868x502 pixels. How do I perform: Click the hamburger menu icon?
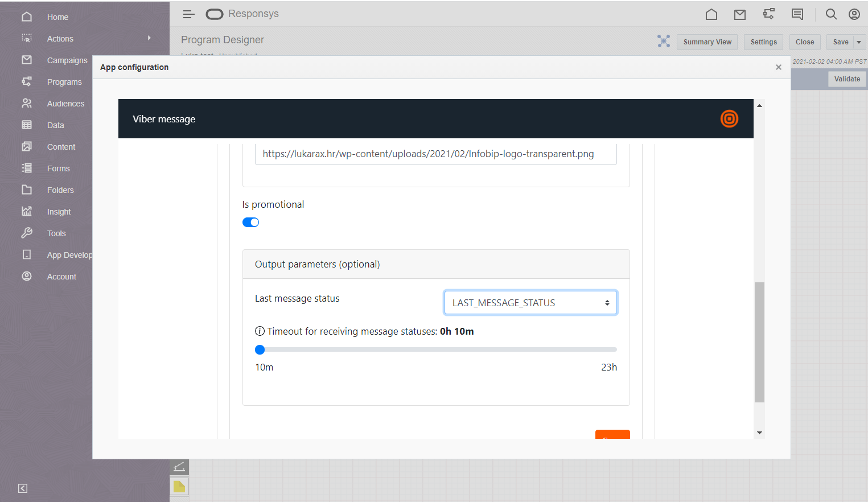pyautogui.click(x=188, y=14)
